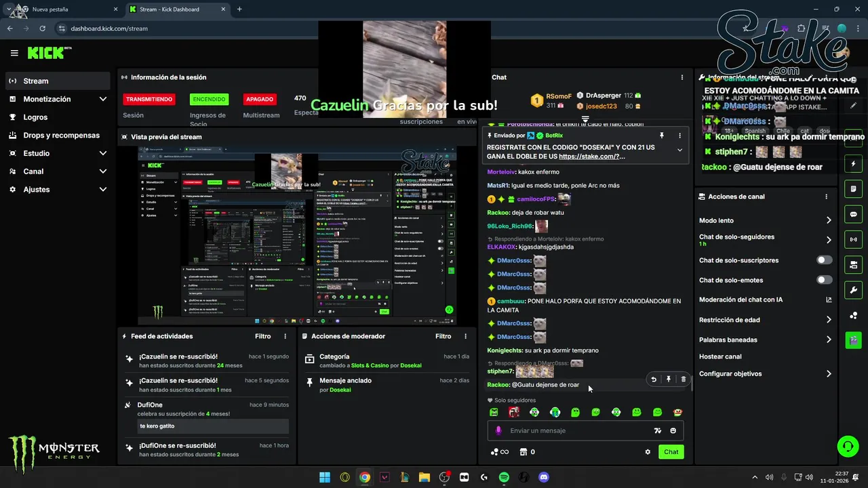Click the translate icon in message box

(657, 430)
